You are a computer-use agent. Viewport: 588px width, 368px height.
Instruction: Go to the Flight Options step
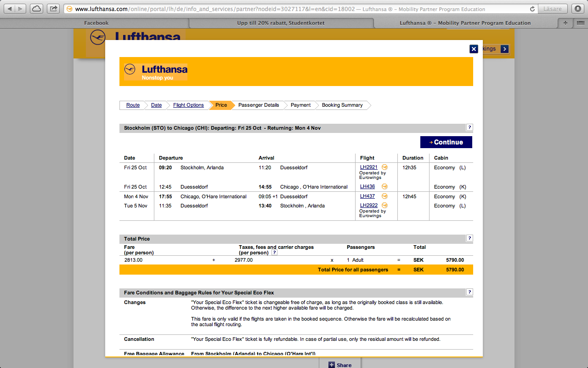coord(188,105)
